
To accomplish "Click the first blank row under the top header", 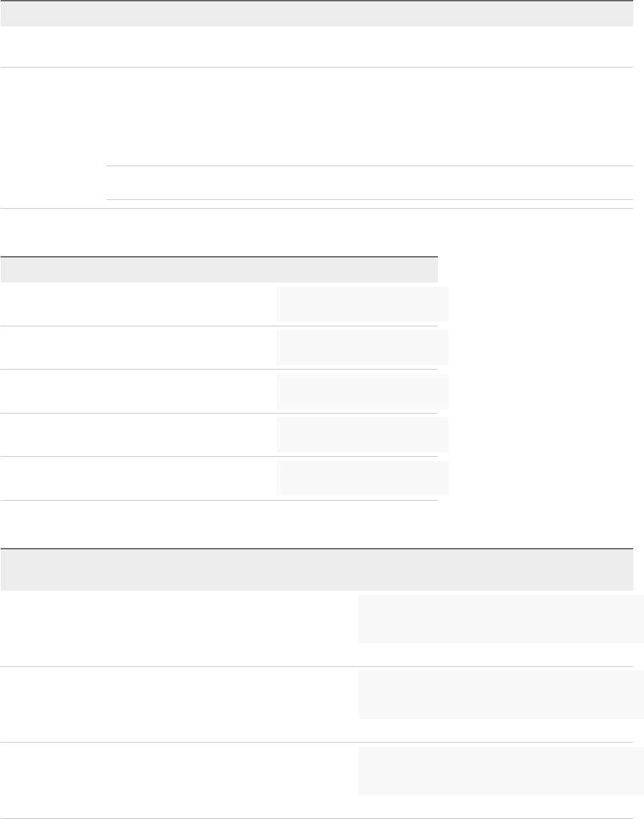I will point(316,47).
